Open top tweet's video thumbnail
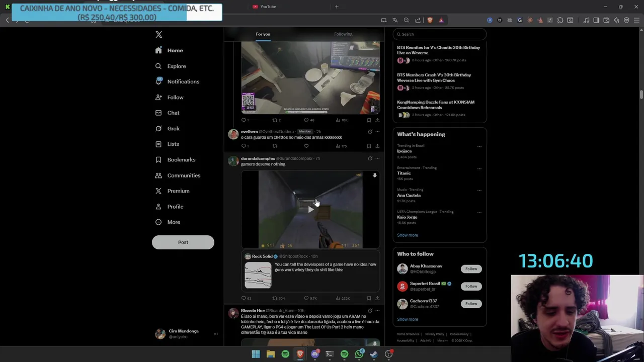The width and height of the screenshot is (644, 362). tap(310, 78)
